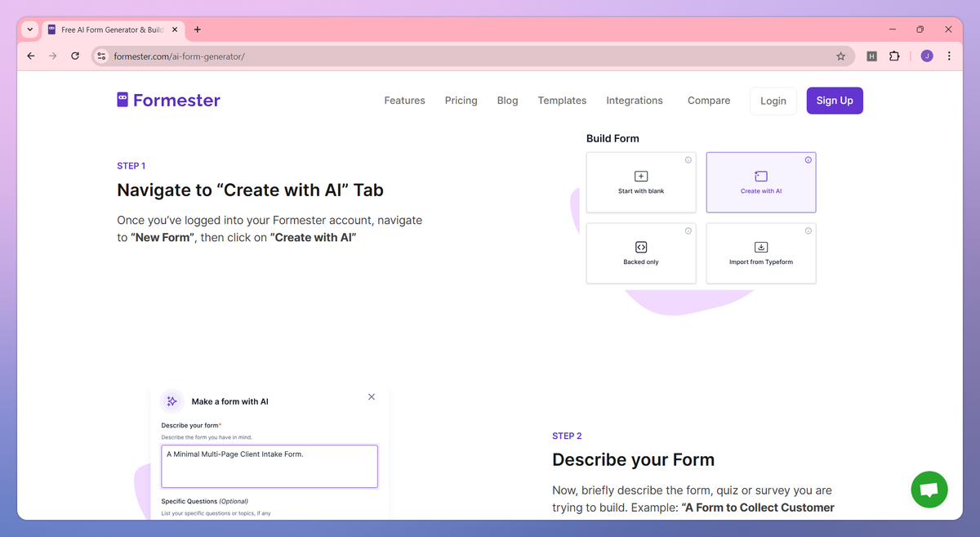980x537 pixels.
Task: Click the browser back arrow
Action: point(31,56)
